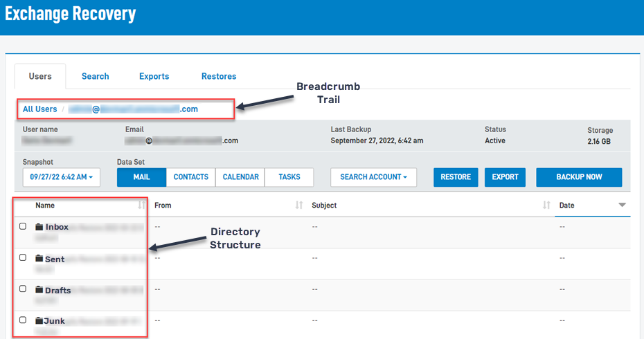Switch to the Users tab
Image resolution: width=644 pixels, height=339 pixels.
40,76
